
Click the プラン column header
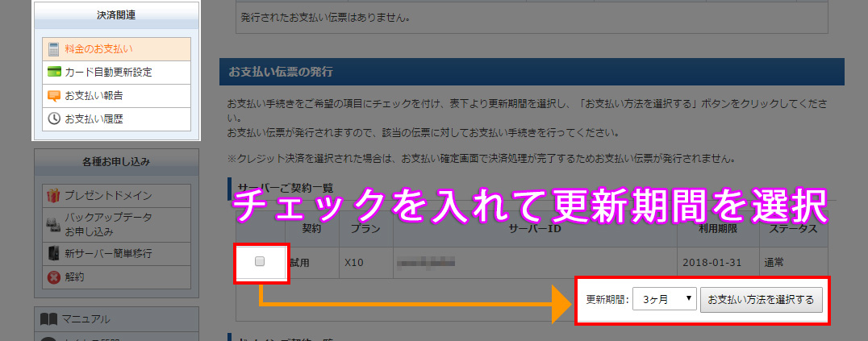pos(365,229)
